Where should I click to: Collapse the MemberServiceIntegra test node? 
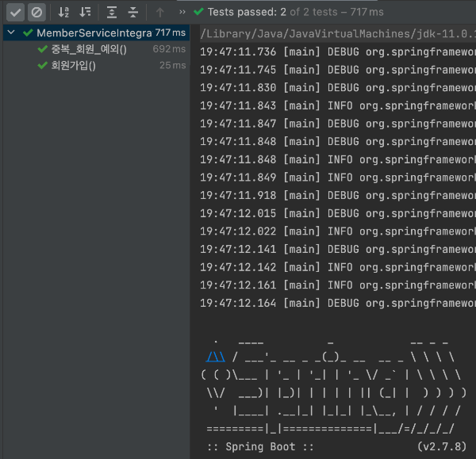pos(11,33)
